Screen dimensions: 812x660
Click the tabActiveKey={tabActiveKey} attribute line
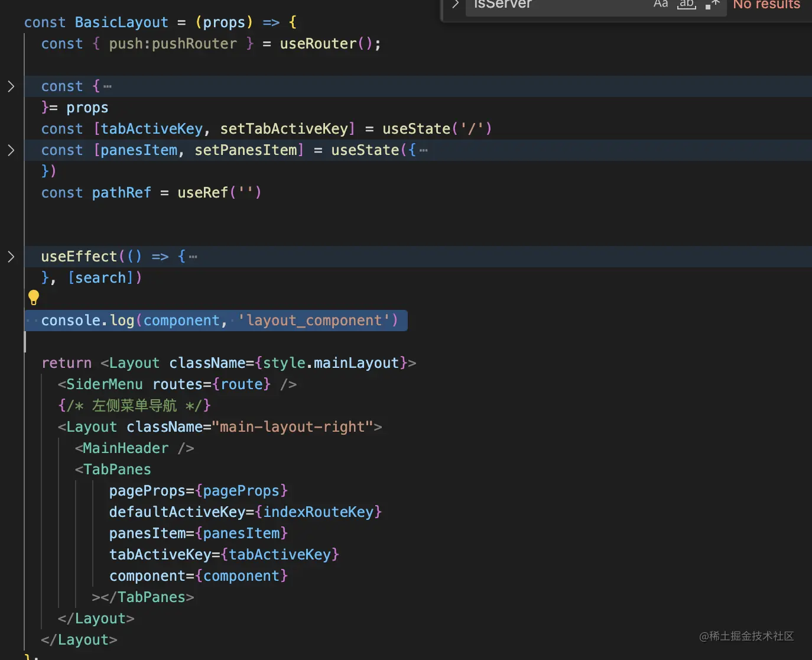click(x=224, y=555)
